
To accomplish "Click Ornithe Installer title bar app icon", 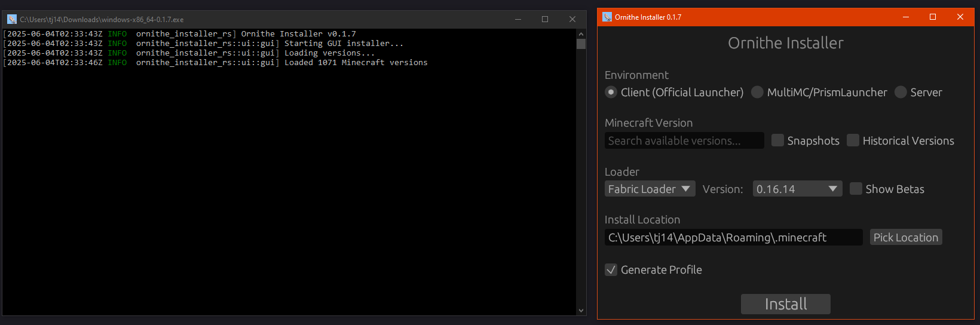I will [x=607, y=17].
